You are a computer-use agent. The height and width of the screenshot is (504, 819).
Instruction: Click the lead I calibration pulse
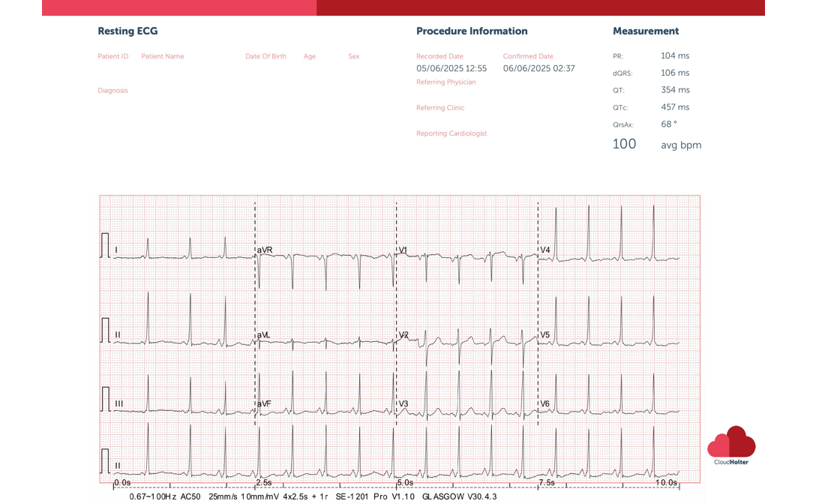point(106,245)
